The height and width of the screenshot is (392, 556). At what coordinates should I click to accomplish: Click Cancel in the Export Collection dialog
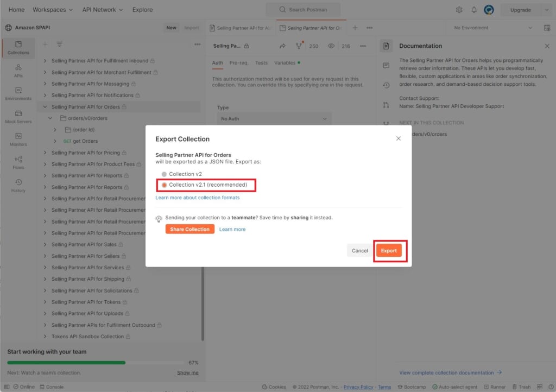[x=359, y=251]
